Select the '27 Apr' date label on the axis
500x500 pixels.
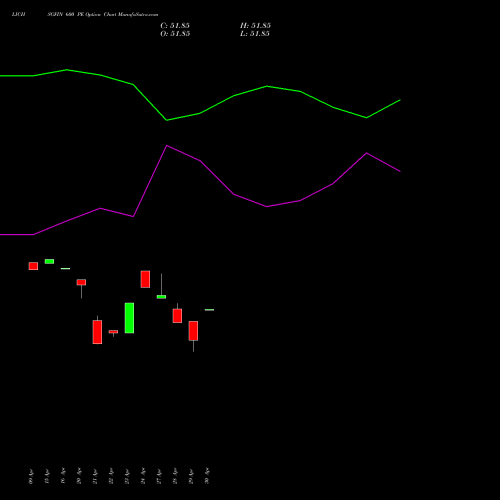[x=159, y=476]
